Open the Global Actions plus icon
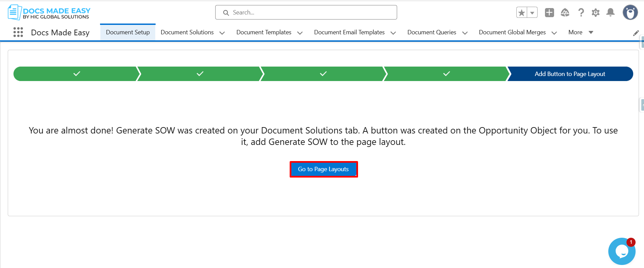This screenshot has width=644, height=268. pyautogui.click(x=549, y=13)
